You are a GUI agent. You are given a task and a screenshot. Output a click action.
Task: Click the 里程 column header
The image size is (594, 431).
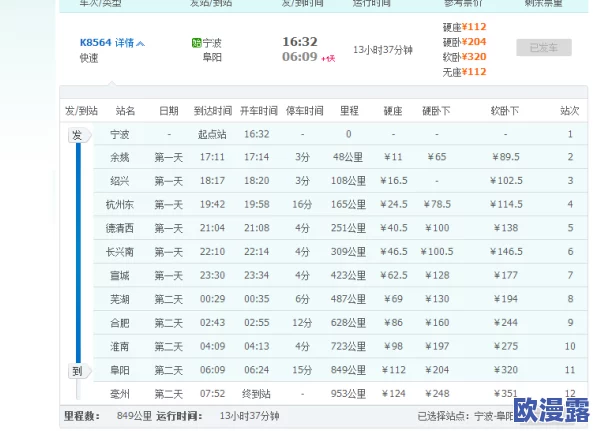pyautogui.click(x=349, y=111)
